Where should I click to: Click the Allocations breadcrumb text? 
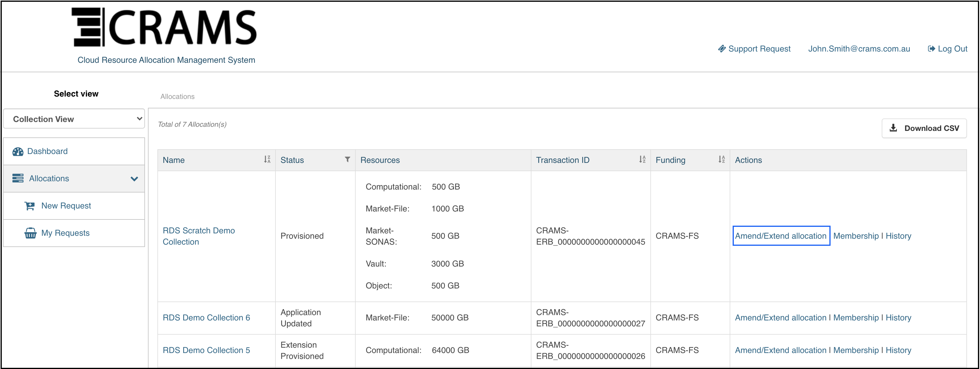[x=177, y=97]
